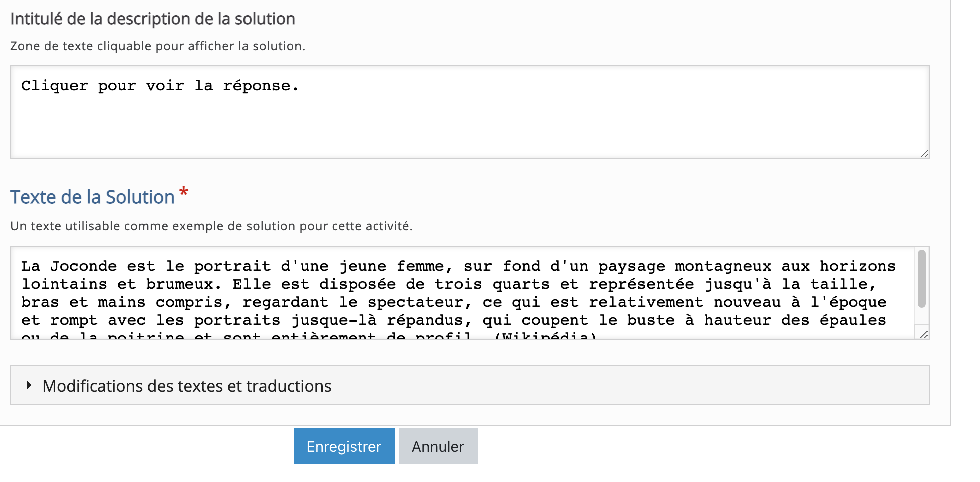Click the text 'Cliquer pour voir la réponse.'

point(159,86)
